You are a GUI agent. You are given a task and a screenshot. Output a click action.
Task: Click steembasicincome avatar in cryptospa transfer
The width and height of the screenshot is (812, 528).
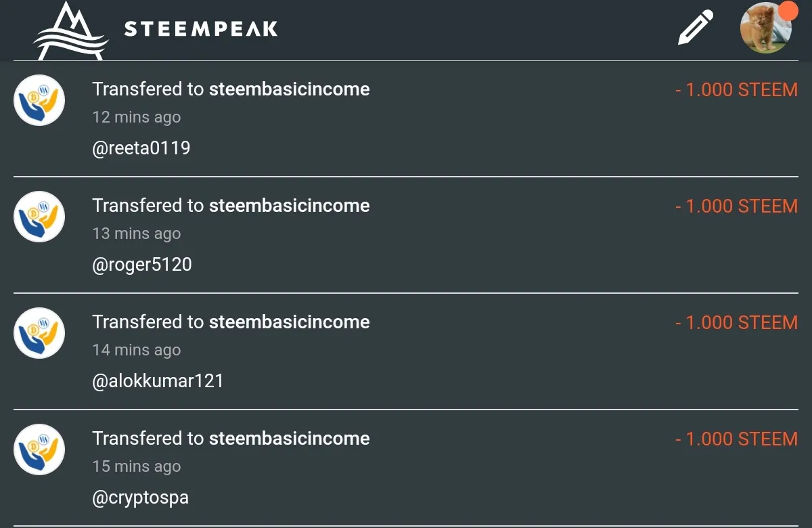(x=39, y=449)
